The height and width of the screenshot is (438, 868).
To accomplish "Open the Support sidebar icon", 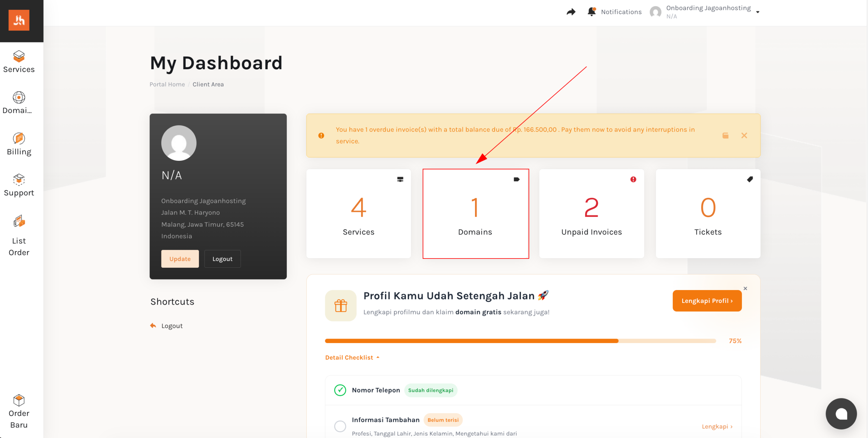I will 19,179.
